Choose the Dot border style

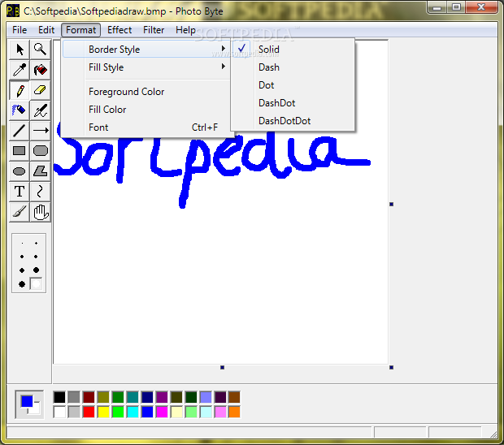pyautogui.click(x=293, y=85)
